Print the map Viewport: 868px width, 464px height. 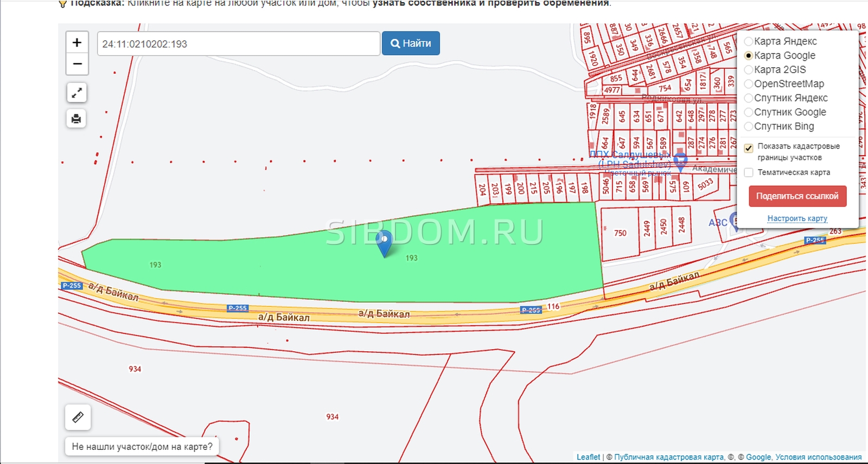point(76,118)
